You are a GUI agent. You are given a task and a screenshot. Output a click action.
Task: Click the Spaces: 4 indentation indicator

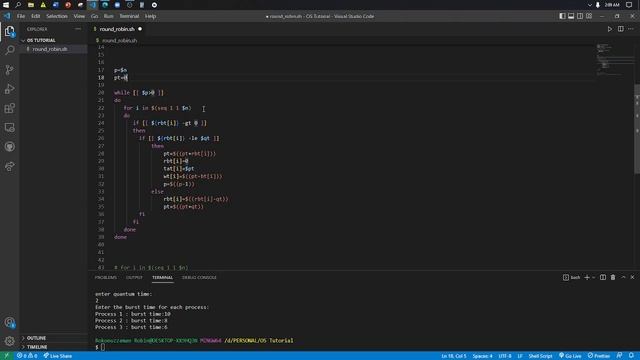click(482, 356)
